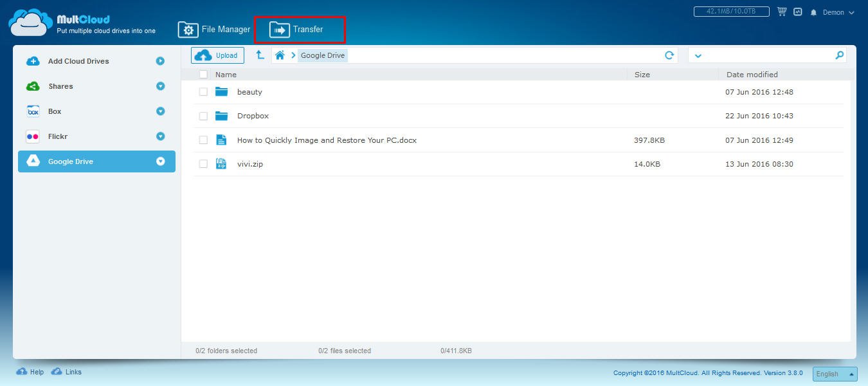Click the Help cloud icon
This screenshot has height=386, width=868.
pos(21,372)
